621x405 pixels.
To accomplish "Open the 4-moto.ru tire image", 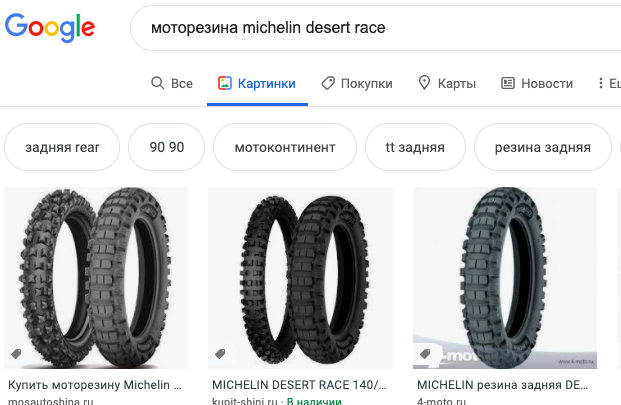I will 505,278.
